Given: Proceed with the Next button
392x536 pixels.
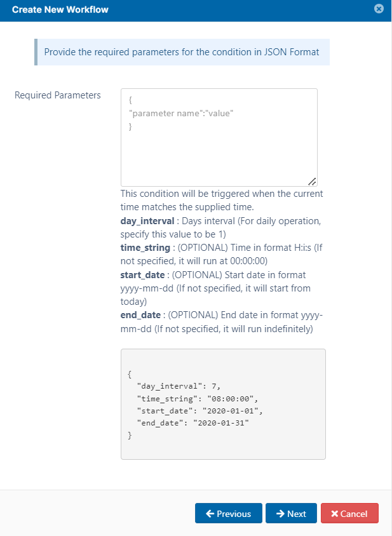Looking at the screenshot, I should (291, 514).
